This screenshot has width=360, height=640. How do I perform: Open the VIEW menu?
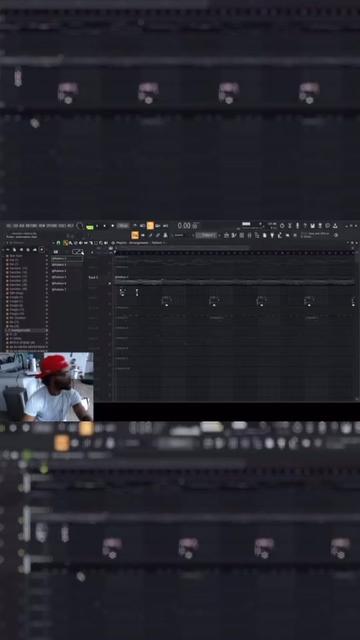42,225
